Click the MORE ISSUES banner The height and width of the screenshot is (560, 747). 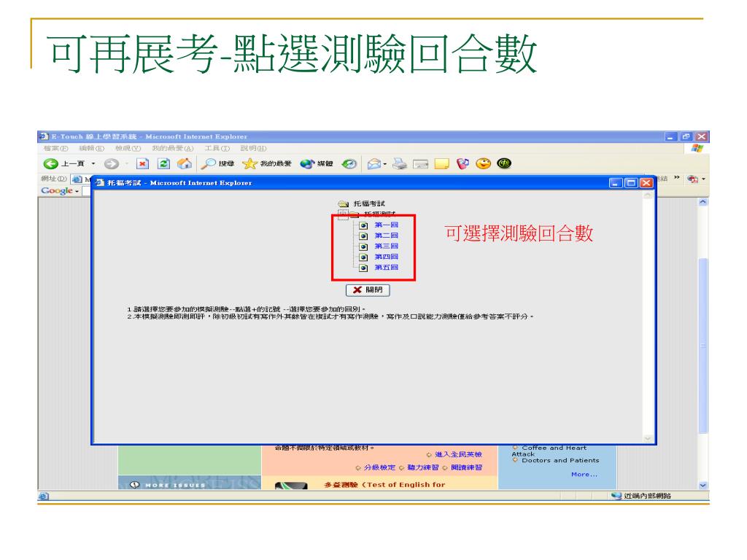coord(190,483)
